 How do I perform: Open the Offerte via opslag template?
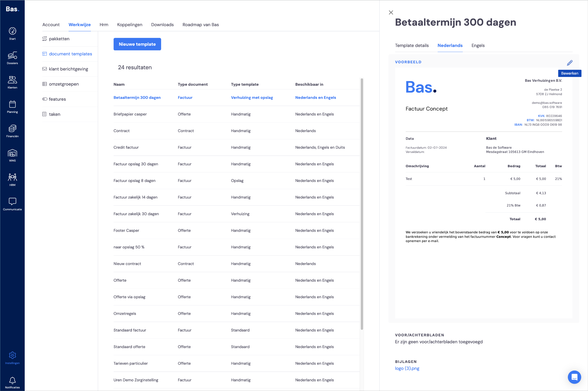coord(236,297)
